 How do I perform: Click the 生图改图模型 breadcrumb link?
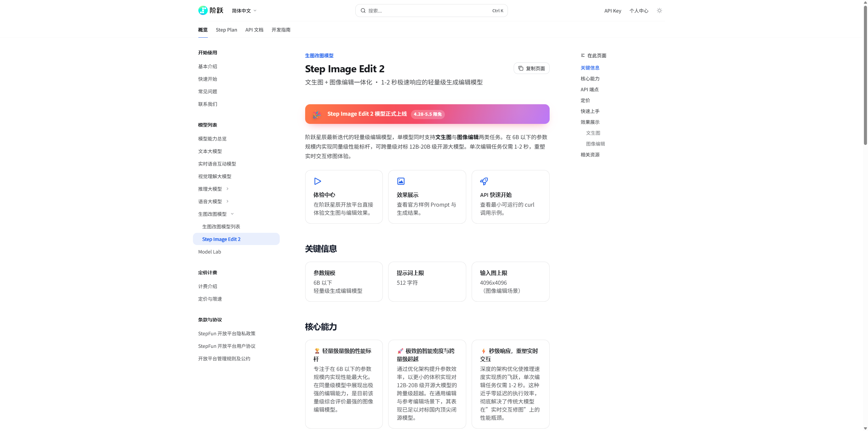tap(319, 55)
